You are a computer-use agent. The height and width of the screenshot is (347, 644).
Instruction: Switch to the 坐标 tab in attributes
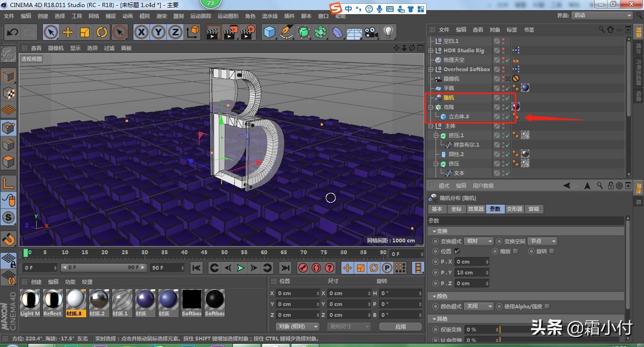[x=457, y=209]
